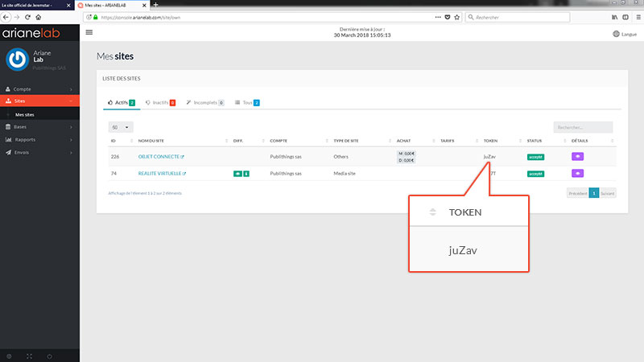Click the green info icon in row 74

246,174
